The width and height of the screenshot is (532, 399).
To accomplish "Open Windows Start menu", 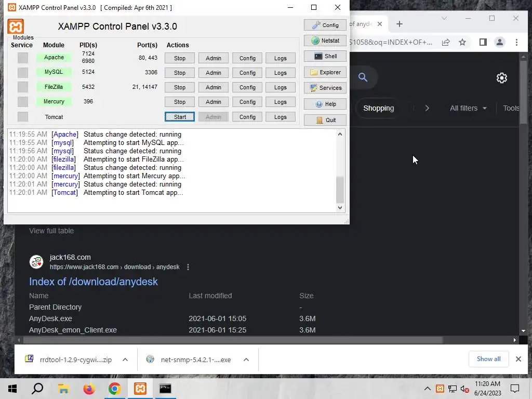I will pyautogui.click(x=12, y=389).
